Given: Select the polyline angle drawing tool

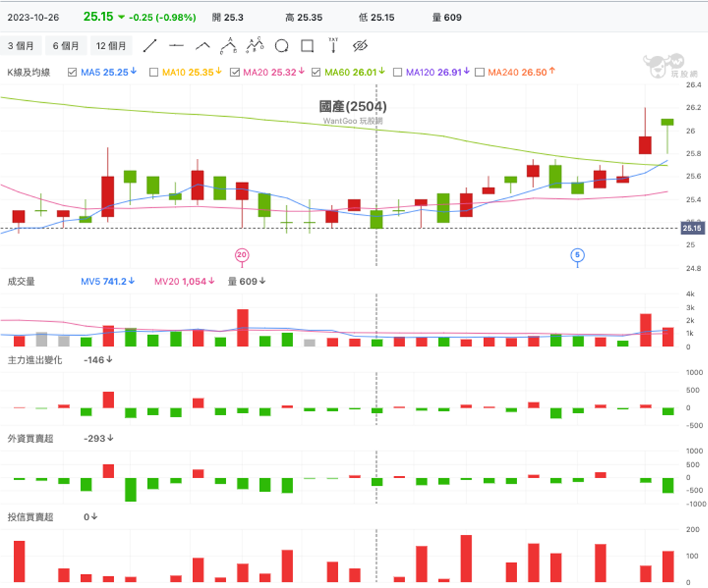Looking at the screenshot, I should point(203,46).
